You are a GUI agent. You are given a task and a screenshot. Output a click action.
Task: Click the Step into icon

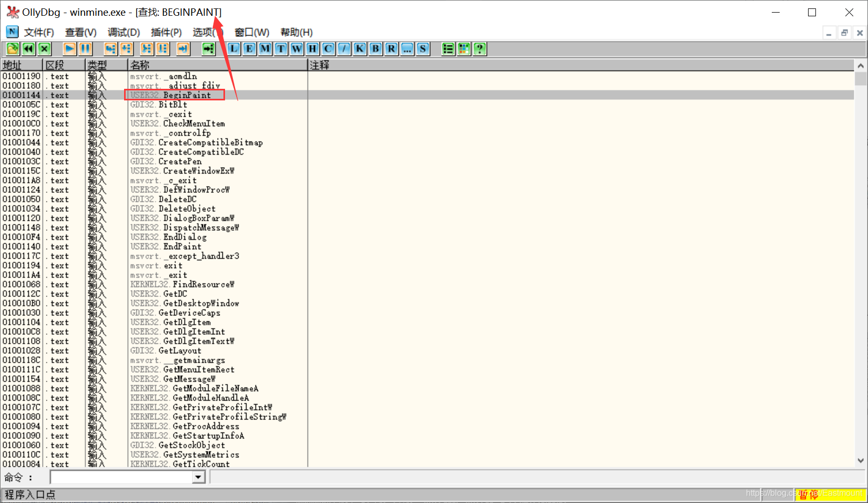(110, 49)
